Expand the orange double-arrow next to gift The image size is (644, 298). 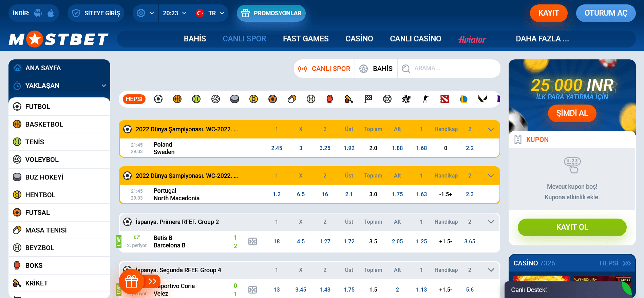tap(152, 281)
